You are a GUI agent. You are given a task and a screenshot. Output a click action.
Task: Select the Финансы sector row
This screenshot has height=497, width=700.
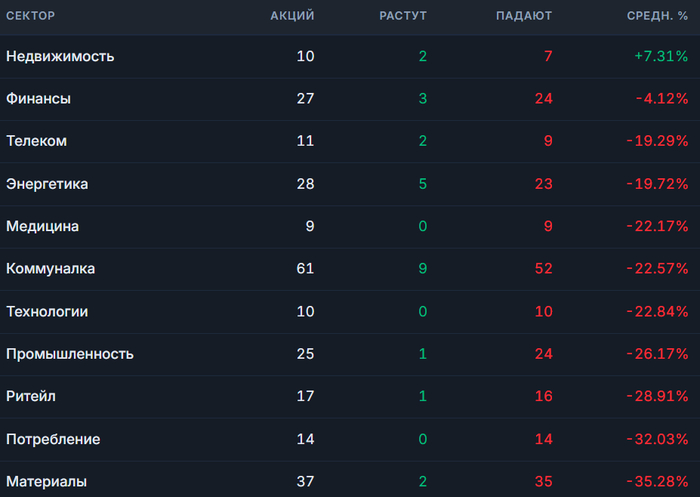pos(350,99)
